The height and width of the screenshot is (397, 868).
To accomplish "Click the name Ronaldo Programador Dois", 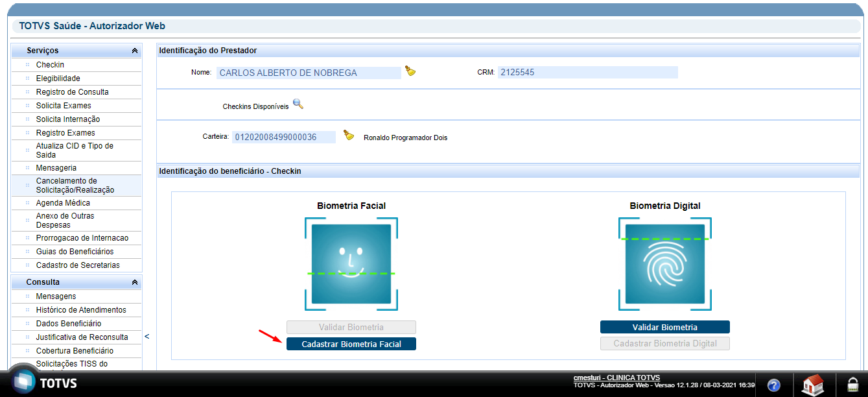I will (x=405, y=138).
